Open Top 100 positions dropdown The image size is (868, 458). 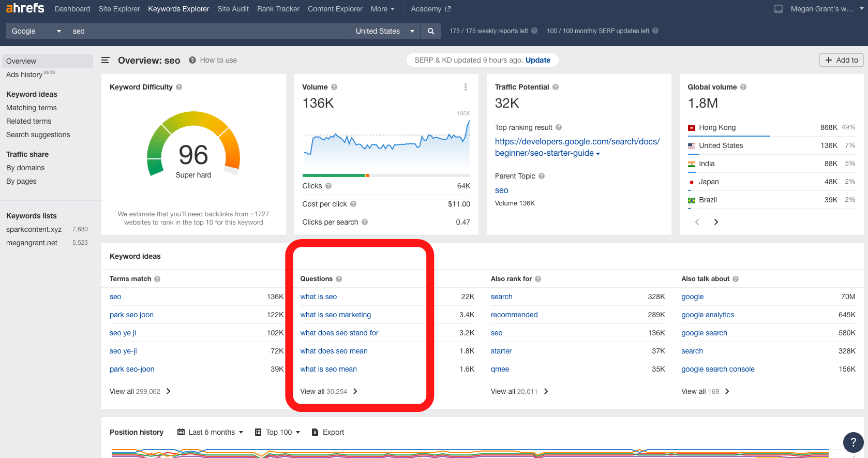(278, 432)
